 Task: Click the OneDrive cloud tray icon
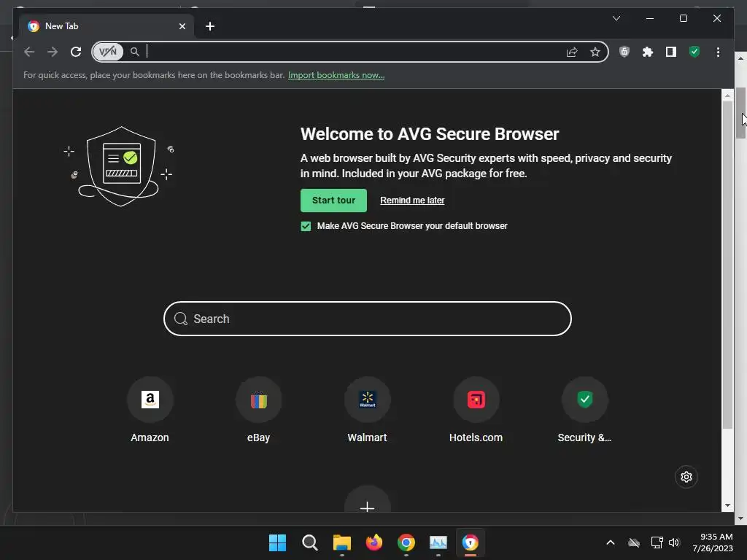pos(634,542)
